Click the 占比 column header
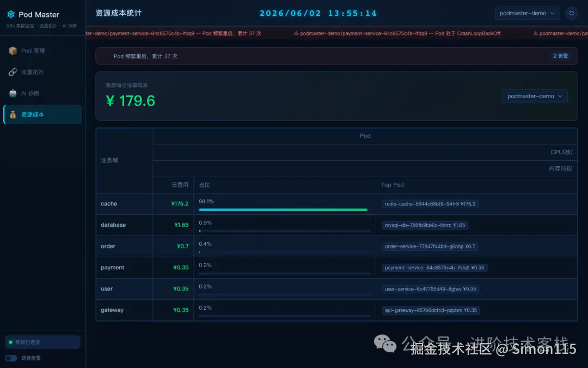 click(x=285, y=185)
